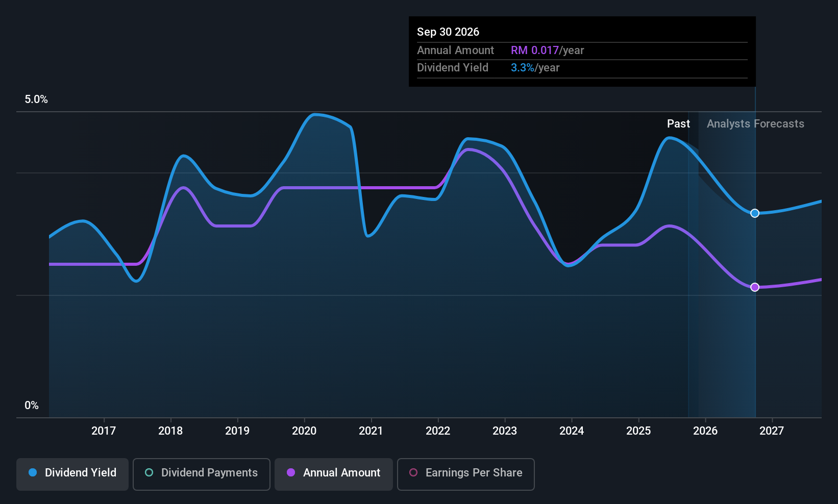838x504 pixels.
Task: Select the blue dividend yield data point
Action: [755, 213]
